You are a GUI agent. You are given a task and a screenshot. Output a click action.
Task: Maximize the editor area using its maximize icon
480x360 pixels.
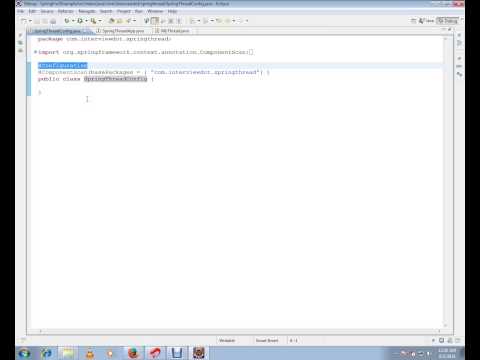pyautogui.click(x=450, y=30)
